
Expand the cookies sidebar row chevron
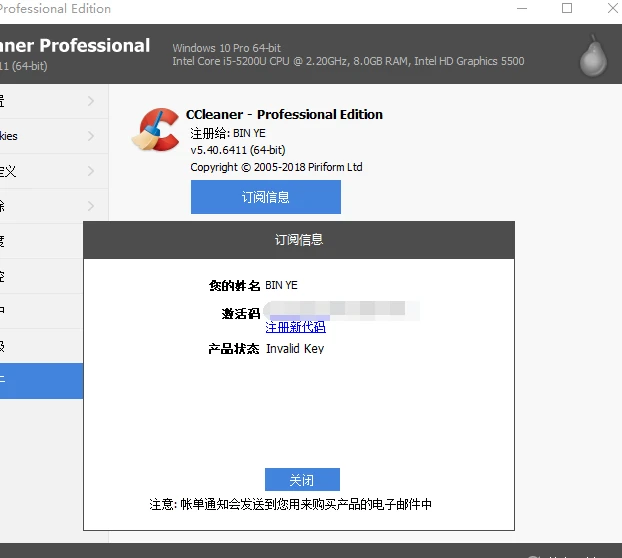(91, 136)
